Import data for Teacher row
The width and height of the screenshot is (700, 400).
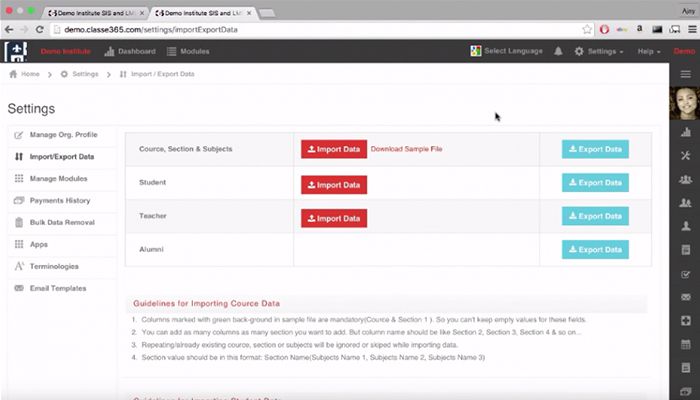[x=334, y=218]
